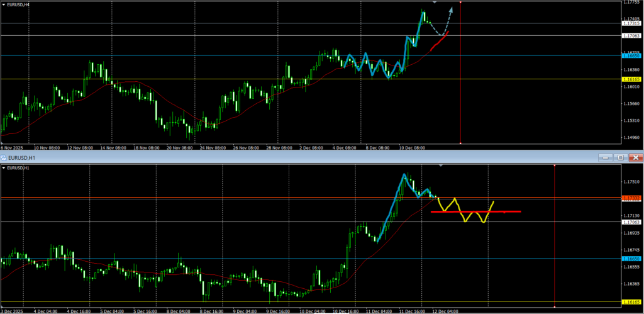Click the blue 1.16650 price label on H4 chart

click(x=631, y=56)
